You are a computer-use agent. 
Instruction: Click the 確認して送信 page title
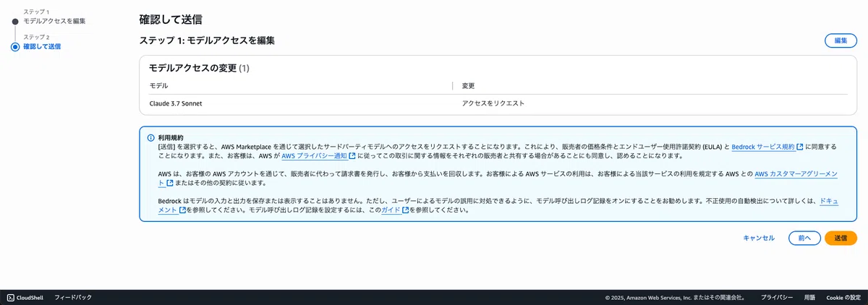(170, 20)
